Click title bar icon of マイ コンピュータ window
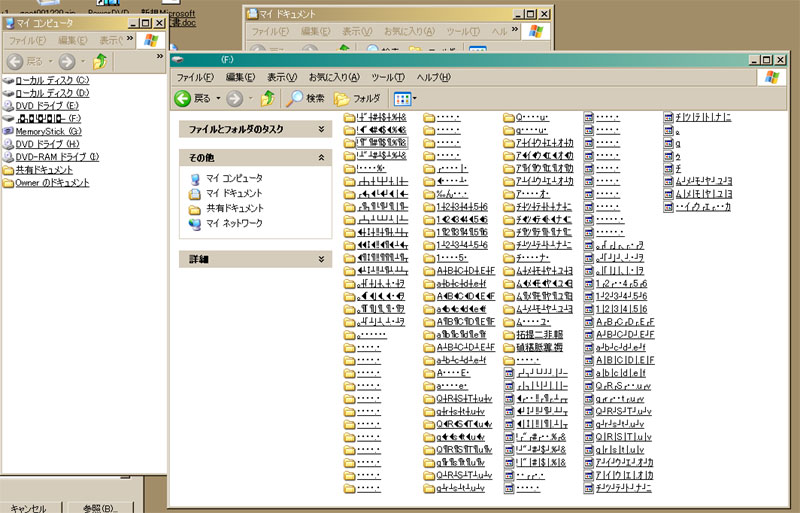This screenshot has width=800, height=513. click(9, 23)
